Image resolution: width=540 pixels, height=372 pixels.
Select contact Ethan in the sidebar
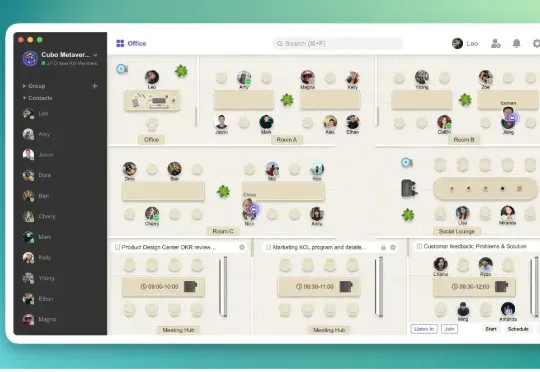tap(60, 299)
